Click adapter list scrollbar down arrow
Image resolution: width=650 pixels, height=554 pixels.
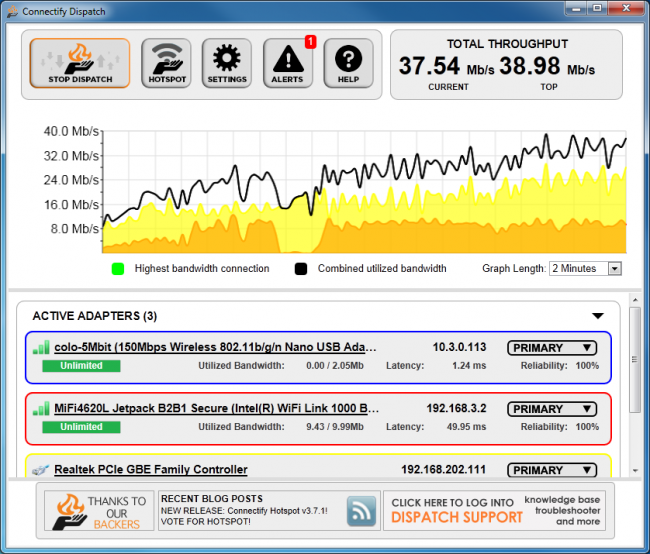tap(635, 471)
